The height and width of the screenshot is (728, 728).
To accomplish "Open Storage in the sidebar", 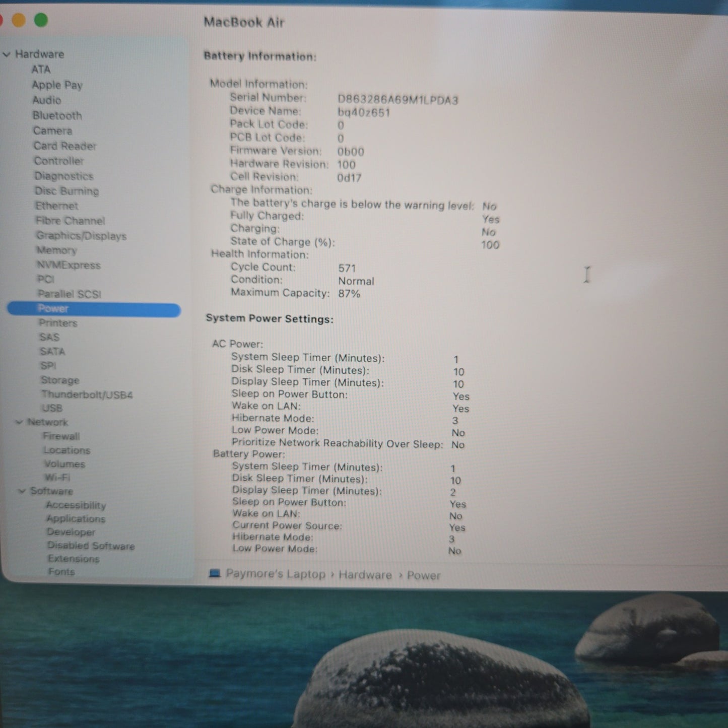I will click(60, 380).
